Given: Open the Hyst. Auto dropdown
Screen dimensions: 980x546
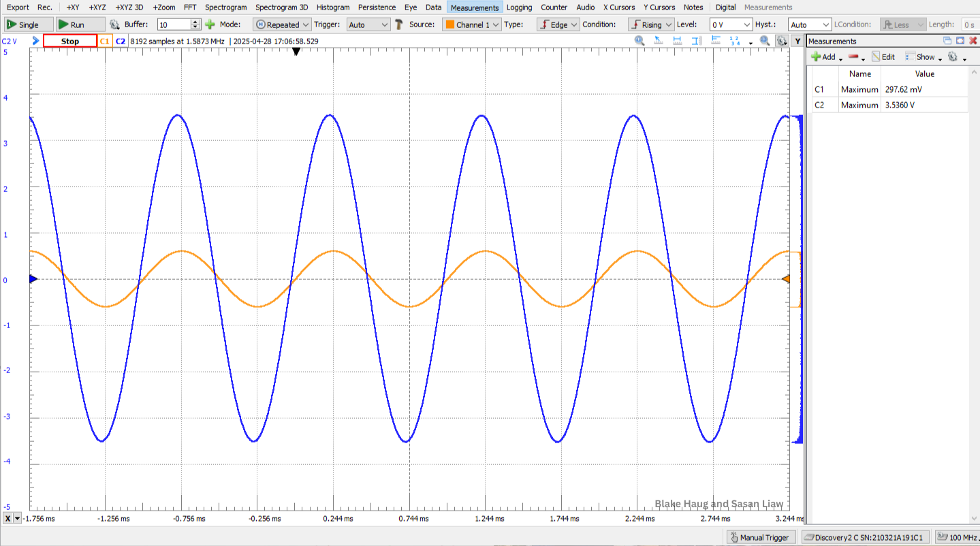Looking at the screenshot, I should point(810,25).
